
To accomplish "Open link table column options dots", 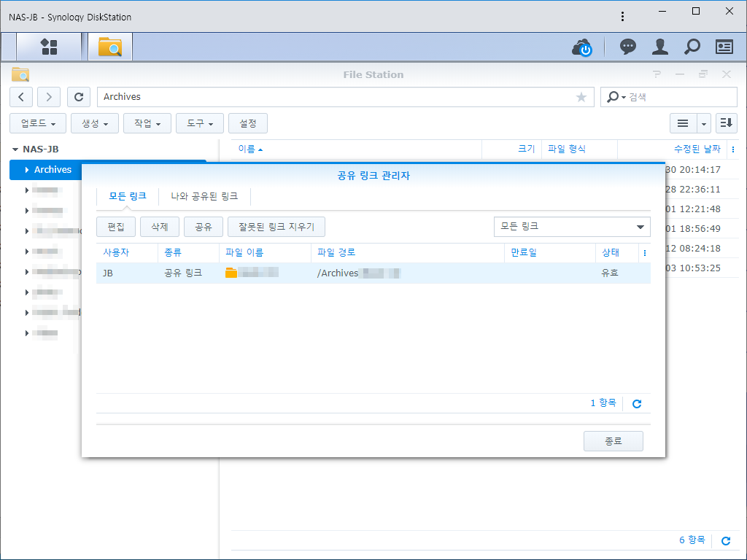I will click(x=645, y=253).
